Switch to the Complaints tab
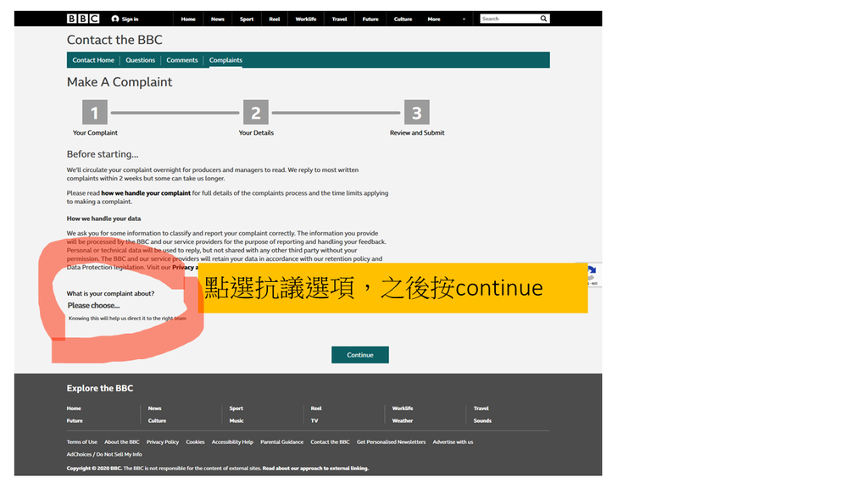868x488 pixels. click(x=225, y=60)
